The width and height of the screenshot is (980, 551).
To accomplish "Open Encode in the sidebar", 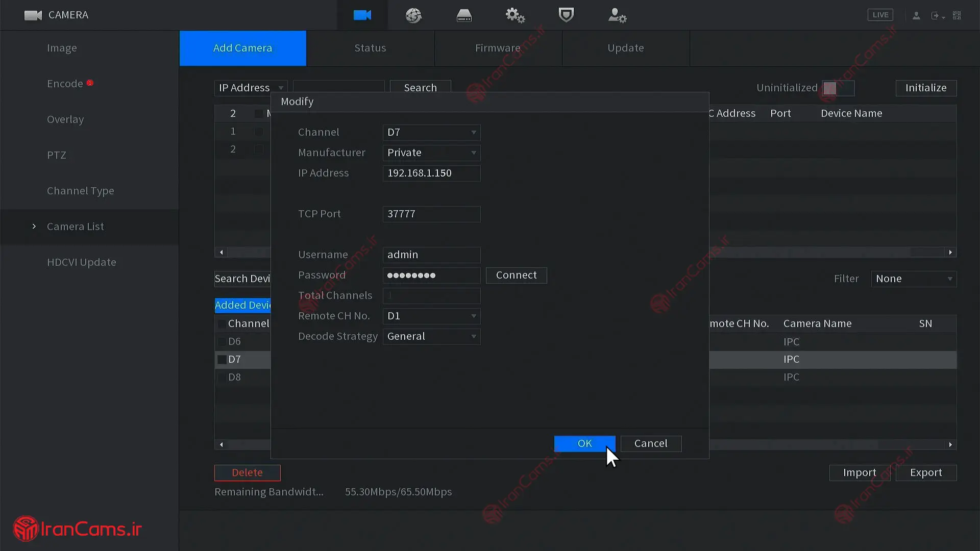I will (x=65, y=84).
